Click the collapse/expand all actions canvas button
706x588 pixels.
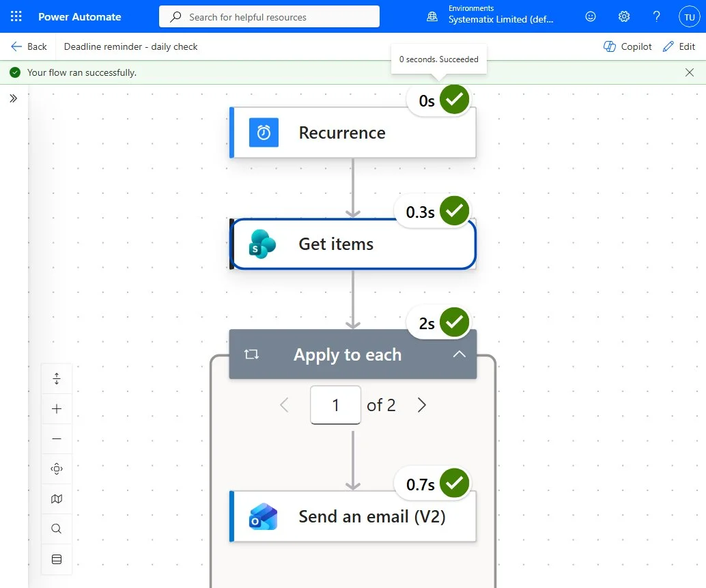point(57,378)
